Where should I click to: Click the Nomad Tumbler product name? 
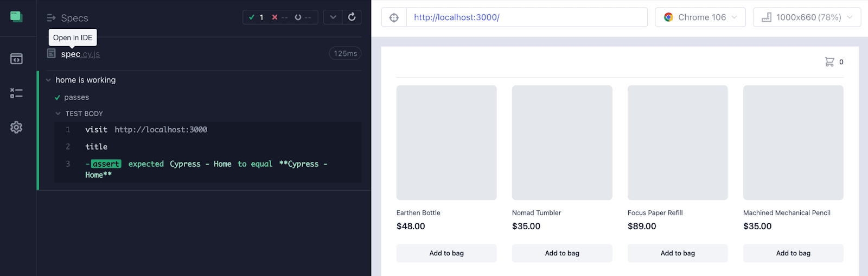[537, 213]
